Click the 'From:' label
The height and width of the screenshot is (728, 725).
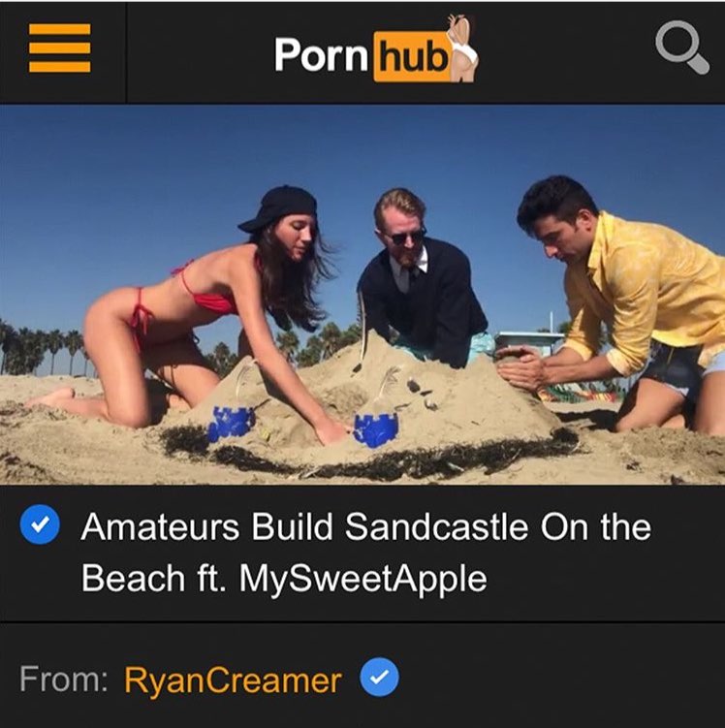click(64, 679)
